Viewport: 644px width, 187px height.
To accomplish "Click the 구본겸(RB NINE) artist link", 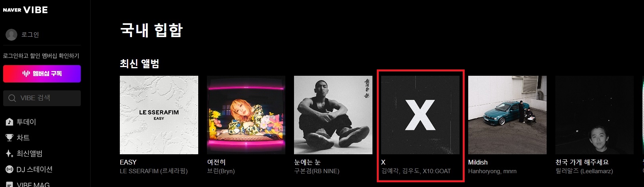I will [x=316, y=171].
